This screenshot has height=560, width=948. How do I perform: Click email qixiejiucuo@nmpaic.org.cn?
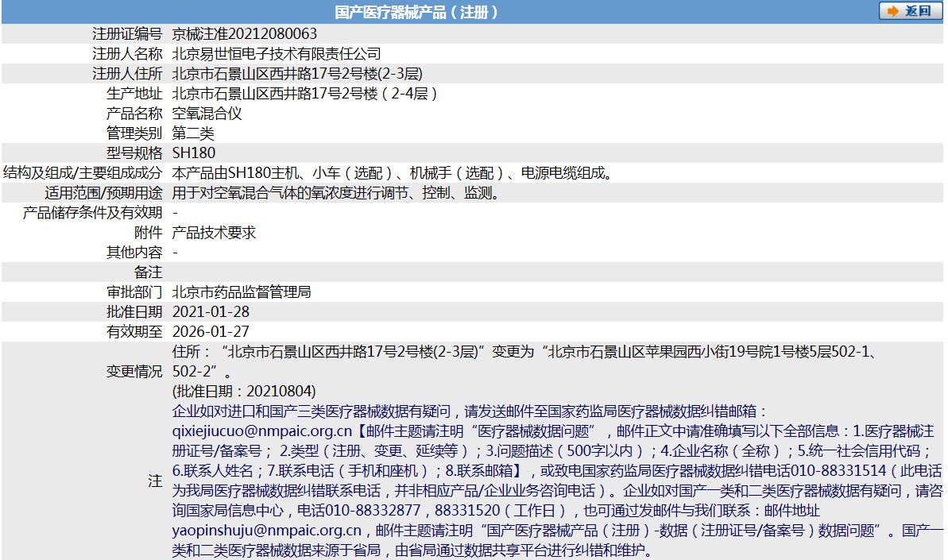coord(261,431)
